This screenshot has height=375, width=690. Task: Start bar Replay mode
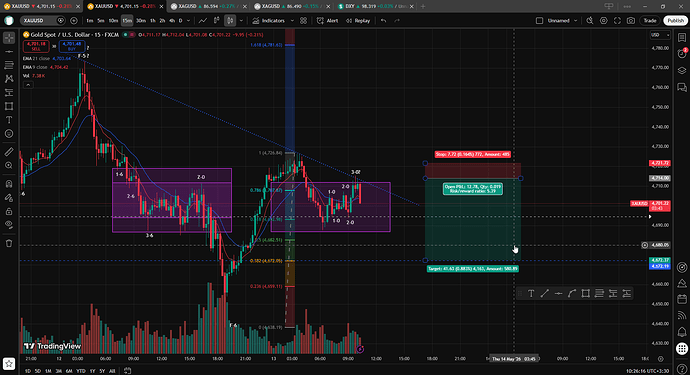(x=358, y=21)
